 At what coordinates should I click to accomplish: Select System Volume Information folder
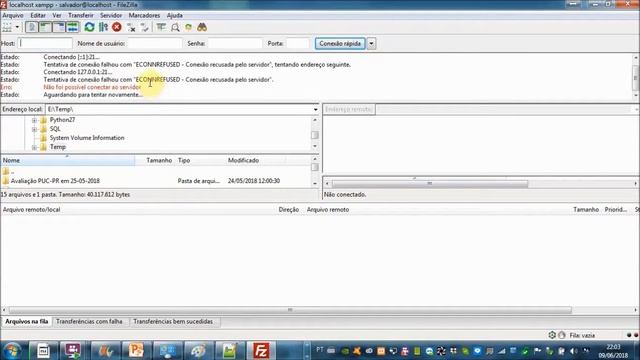tap(87, 138)
